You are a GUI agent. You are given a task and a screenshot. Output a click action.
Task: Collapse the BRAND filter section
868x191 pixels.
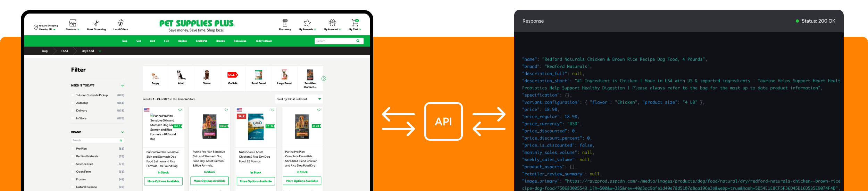122,132
